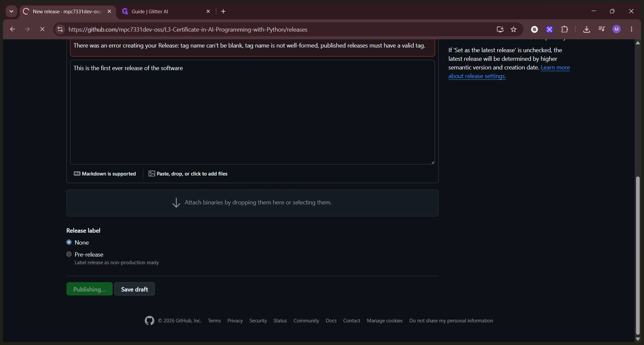Select the None release label radio button
Screen dimensions: 644x345
pos(69,242)
